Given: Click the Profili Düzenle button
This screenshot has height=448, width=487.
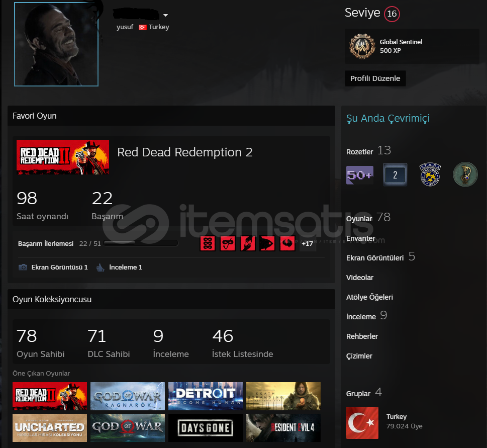Looking at the screenshot, I should tap(375, 78).
